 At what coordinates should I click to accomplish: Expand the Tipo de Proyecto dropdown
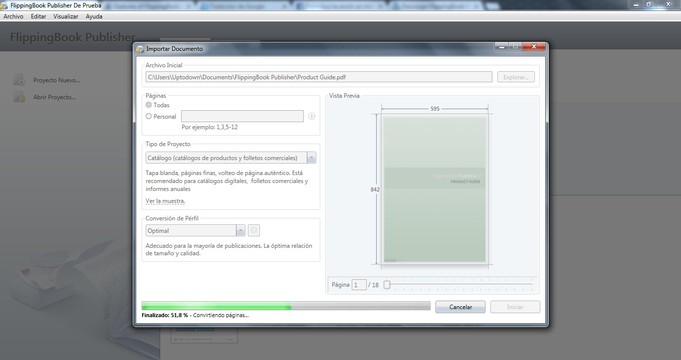(311, 158)
